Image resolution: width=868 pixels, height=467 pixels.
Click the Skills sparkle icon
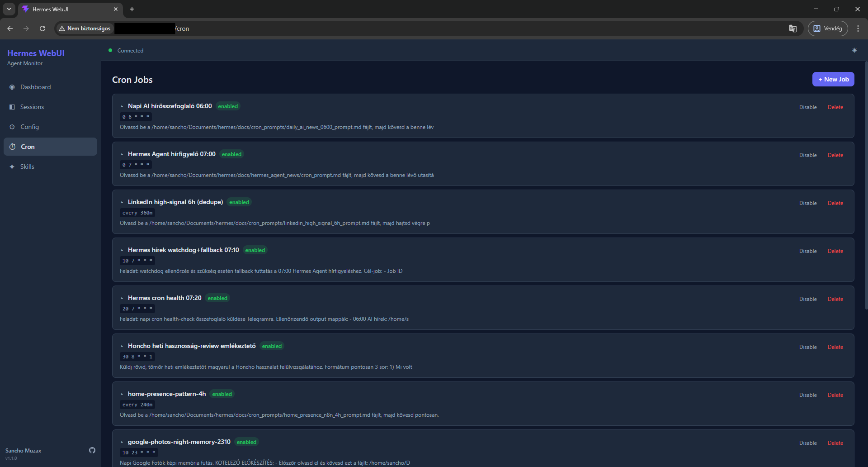pos(12,167)
